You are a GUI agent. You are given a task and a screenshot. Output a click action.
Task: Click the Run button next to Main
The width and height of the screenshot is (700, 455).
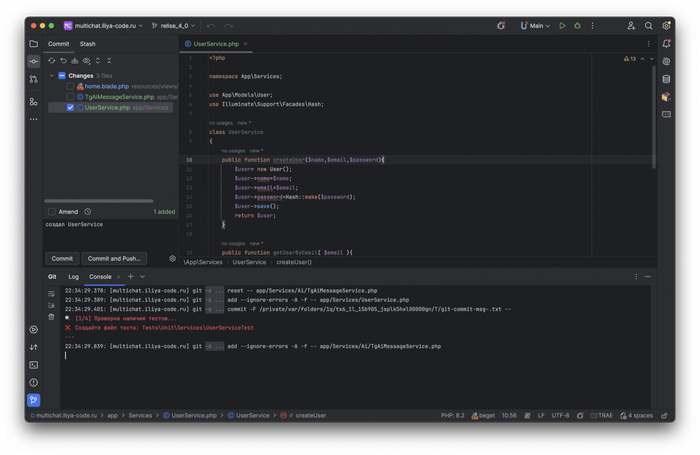coord(562,26)
